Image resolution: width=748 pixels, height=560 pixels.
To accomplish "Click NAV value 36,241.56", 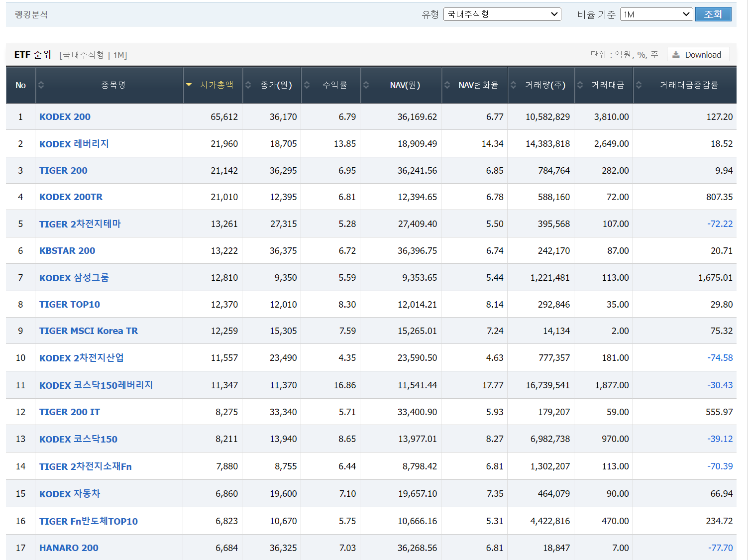I will point(417,171).
